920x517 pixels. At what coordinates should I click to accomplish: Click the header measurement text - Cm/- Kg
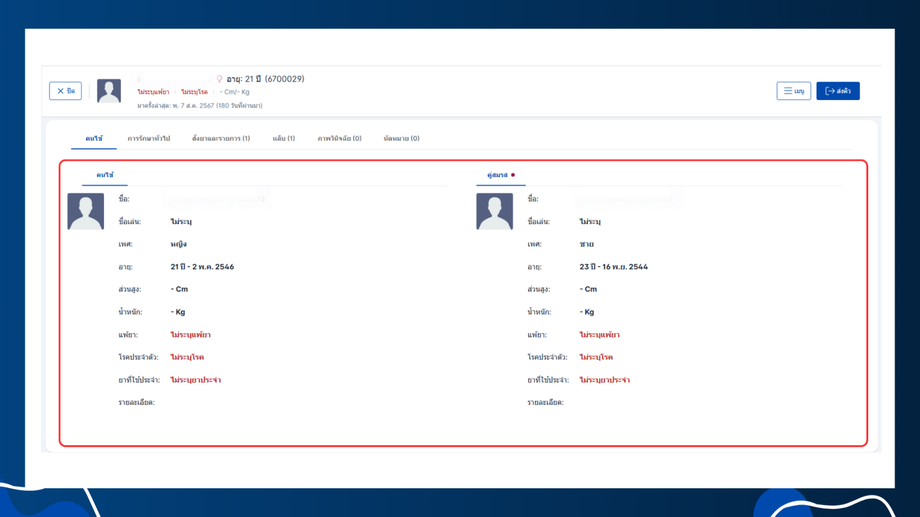click(x=234, y=92)
